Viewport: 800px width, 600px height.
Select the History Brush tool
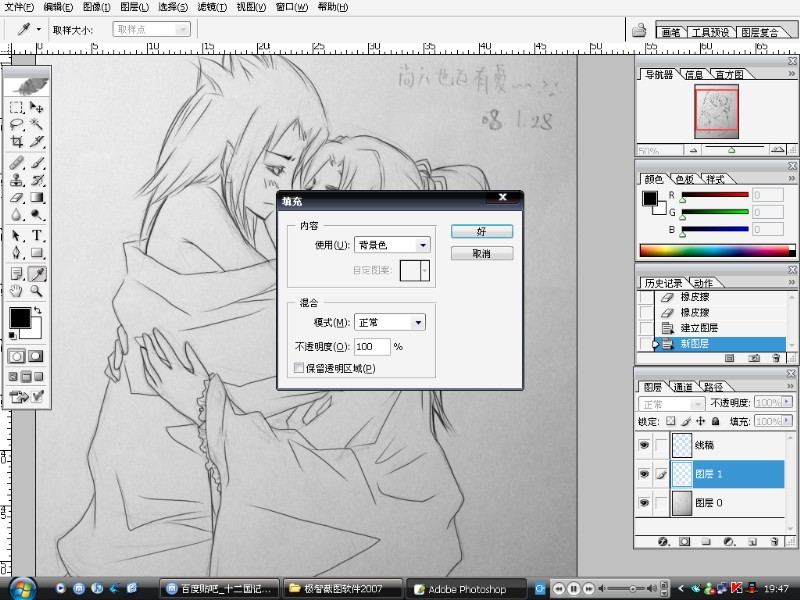click(x=36, y=180)
